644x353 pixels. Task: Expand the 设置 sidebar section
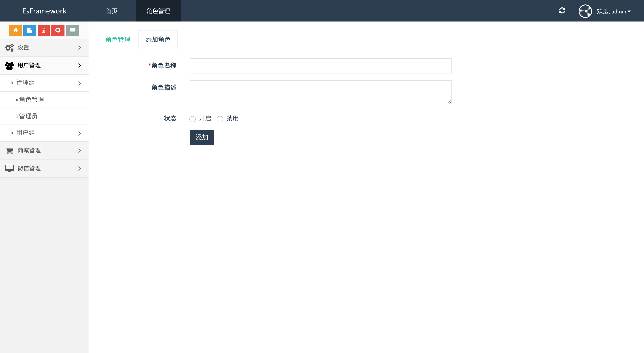pos(44,47)
